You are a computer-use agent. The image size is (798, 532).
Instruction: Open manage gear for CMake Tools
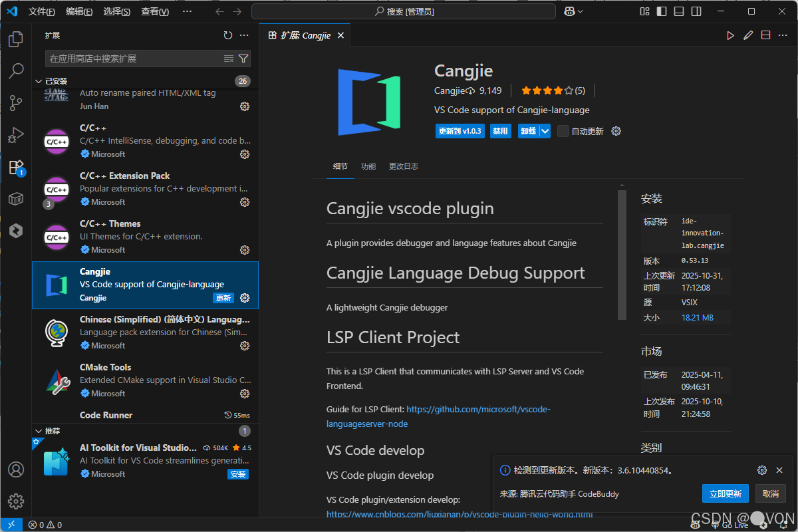(245, 394)
